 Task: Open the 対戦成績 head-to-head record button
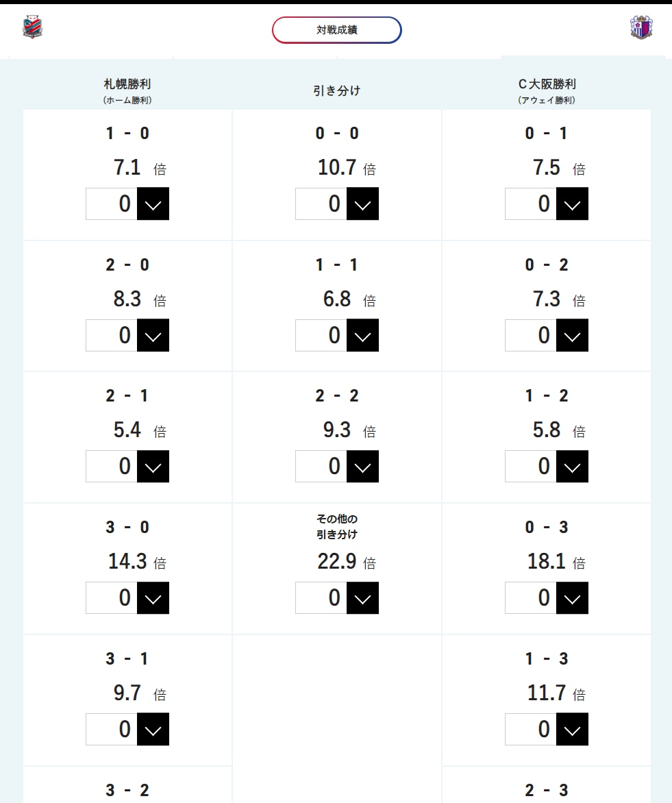[x=336, y=29]
